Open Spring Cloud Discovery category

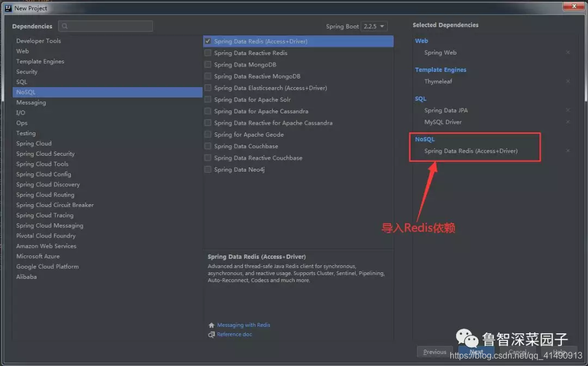click(x=107, y=185)
